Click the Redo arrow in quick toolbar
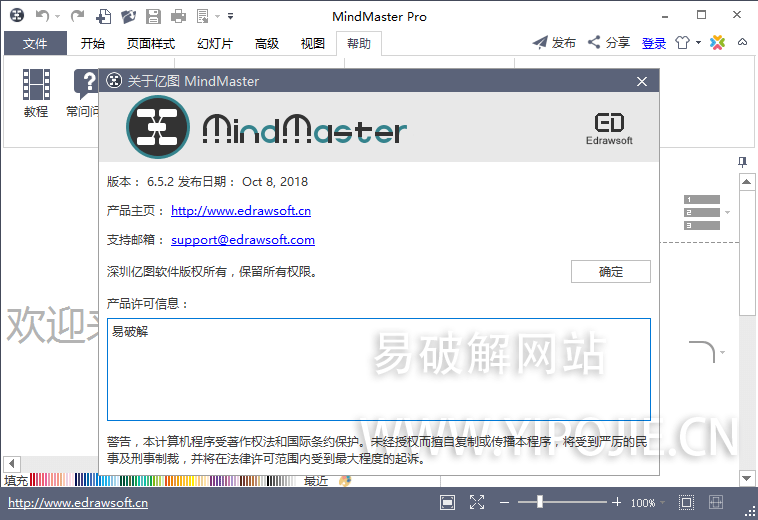The height and width of the screenshot is (520, 758). pos(77,16)
